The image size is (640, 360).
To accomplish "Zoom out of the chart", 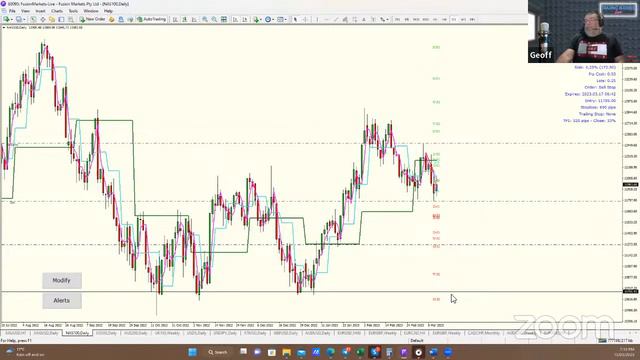I will [x=214, y=19].
